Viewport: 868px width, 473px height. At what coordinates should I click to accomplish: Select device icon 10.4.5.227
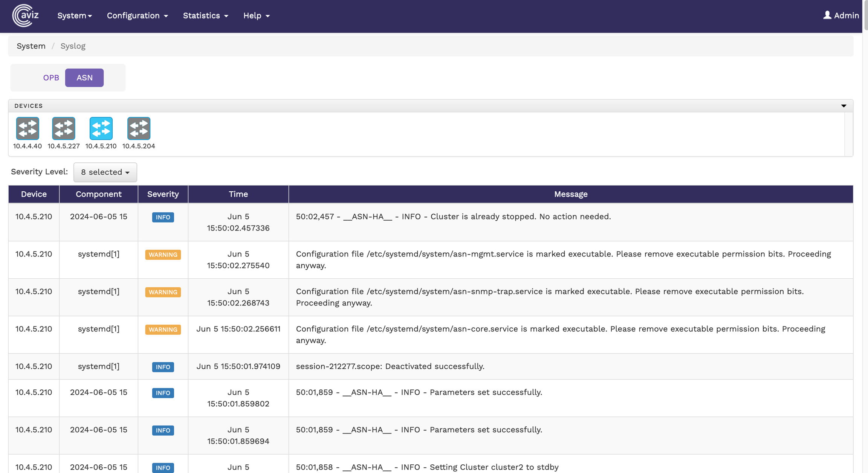point(63,129)
